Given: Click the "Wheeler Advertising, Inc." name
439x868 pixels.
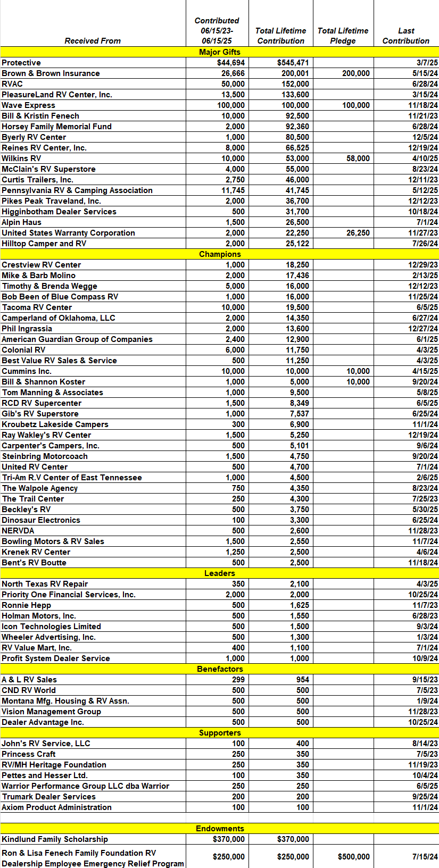Looking at the screenshot, I should (x=49, y=637).
